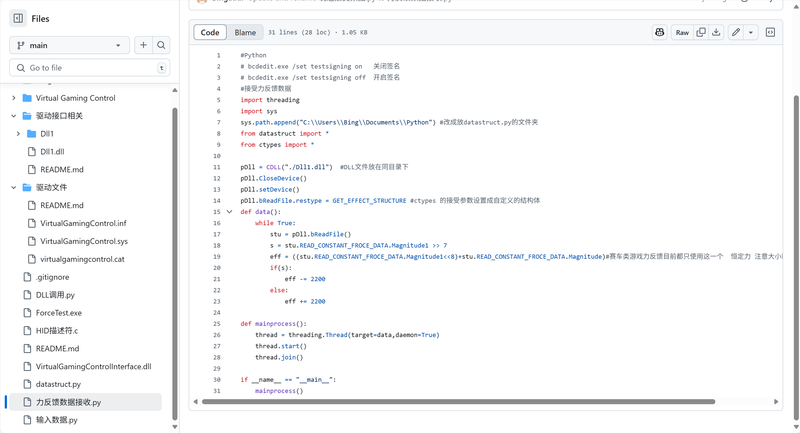This screenshot has width=800, height=433.
Task: Click the add file plus button
Action: pos(143,45)
